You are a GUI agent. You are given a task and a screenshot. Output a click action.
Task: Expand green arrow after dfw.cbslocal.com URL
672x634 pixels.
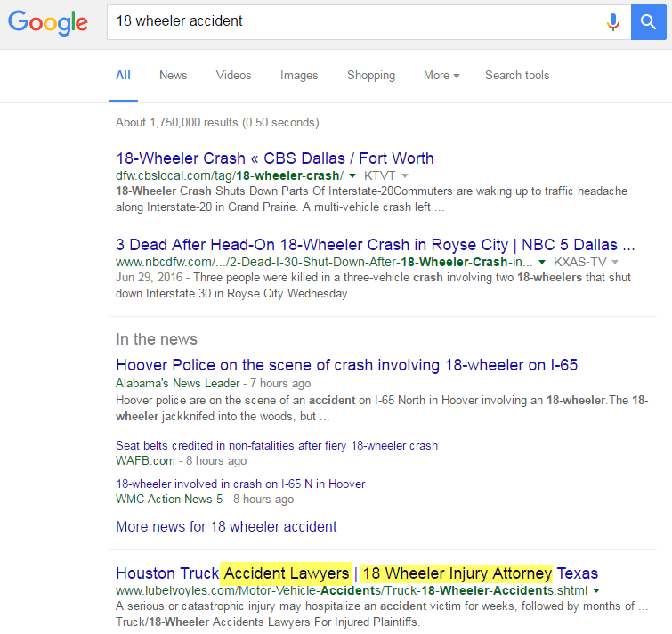(x=352, y=175)
